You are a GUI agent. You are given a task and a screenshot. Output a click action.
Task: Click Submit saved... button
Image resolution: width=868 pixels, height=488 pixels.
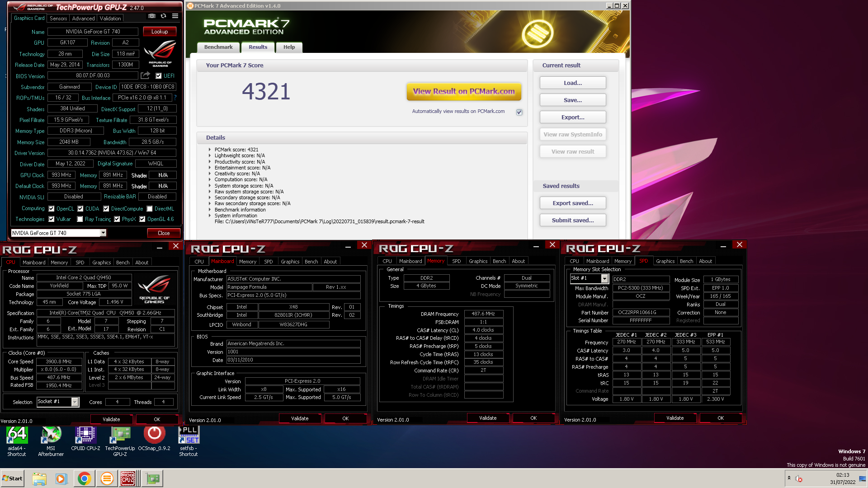coord(573,221)
